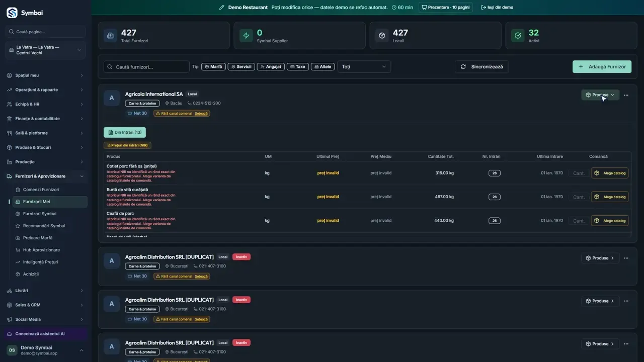The height and width of the screenshot is (362, 644).
Task: Click the Agricola International SA avatar letter
Action: click(112, 98)
